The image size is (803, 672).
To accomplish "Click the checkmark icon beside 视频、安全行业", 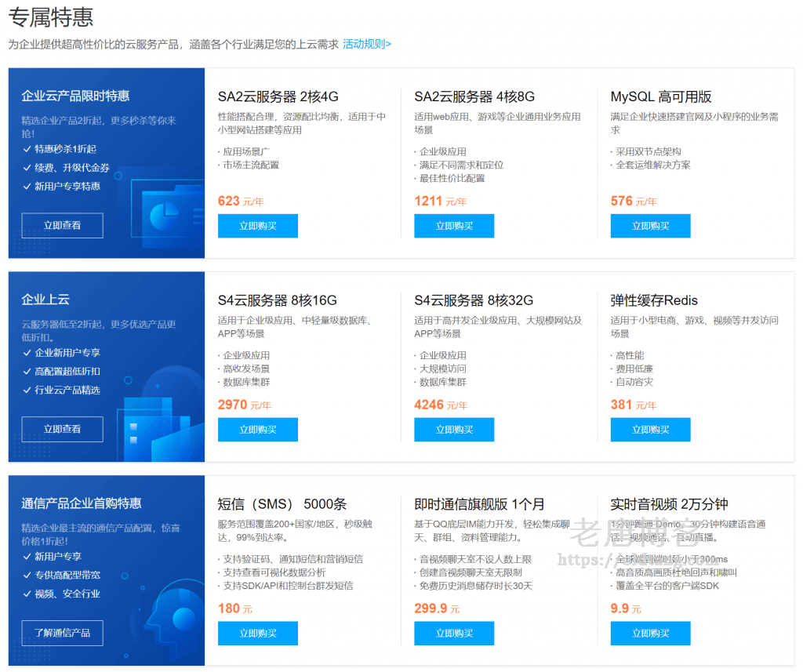I will [x=27, y=594].
